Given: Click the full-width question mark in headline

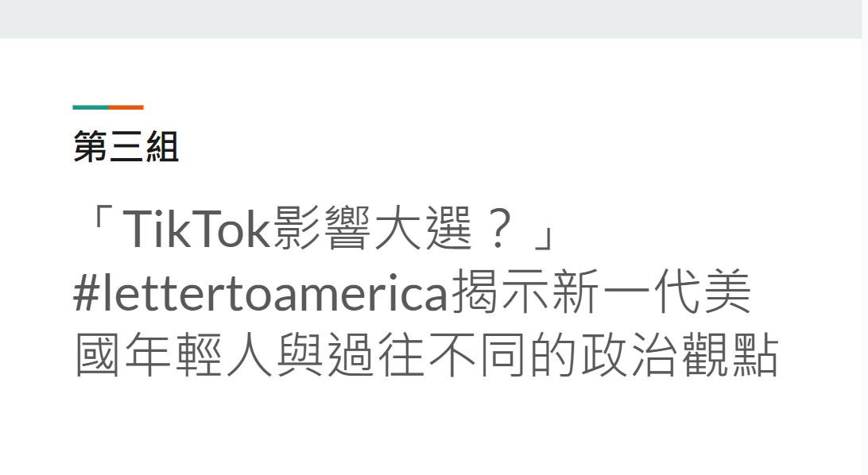Looking at the screenshot, I should coord(499,229).
